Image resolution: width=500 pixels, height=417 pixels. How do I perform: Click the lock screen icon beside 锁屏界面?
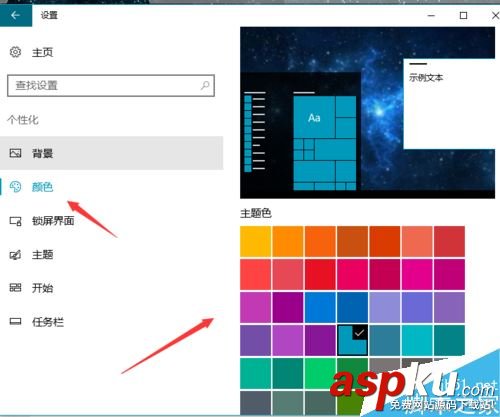pos(15,221)
